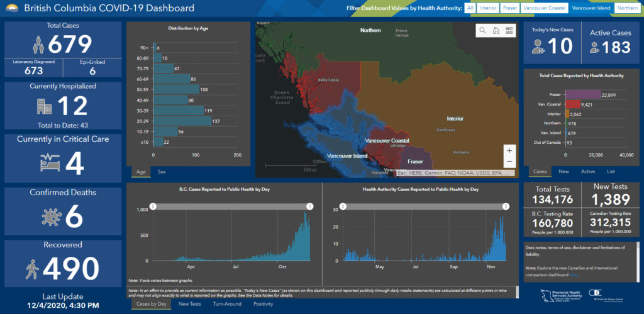Click the map search magnifier icon
This screenshot has width=644, height=314.
(482, 30)
